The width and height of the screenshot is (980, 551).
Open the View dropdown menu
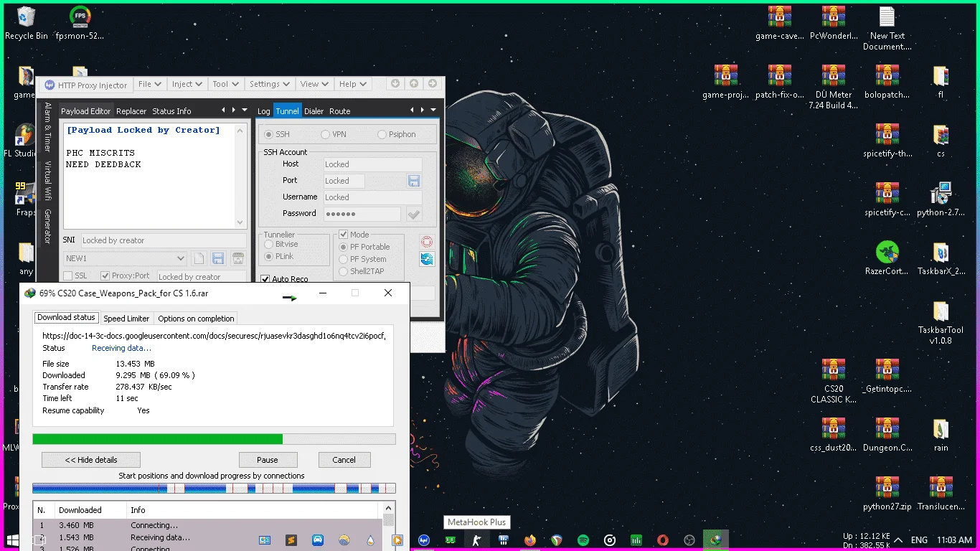pos(315,84)
